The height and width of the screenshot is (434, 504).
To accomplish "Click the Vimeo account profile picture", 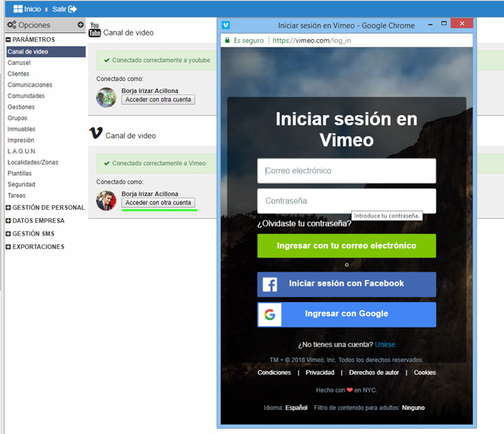I will 106,200.
